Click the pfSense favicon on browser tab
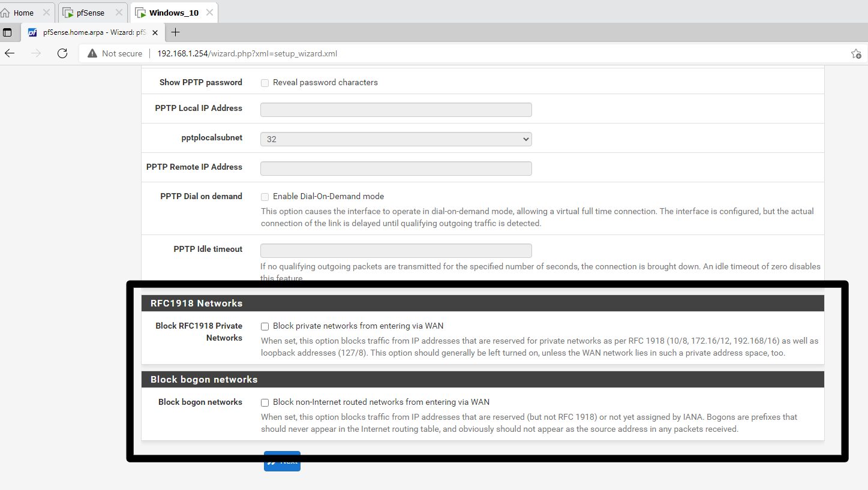868x490 pixels. click(33, 32)
